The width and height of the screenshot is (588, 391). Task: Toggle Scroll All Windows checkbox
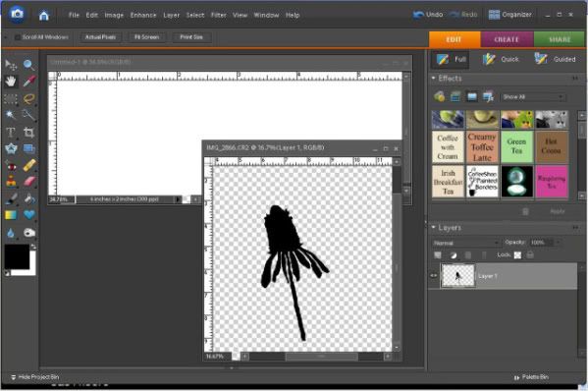point(18,37)
